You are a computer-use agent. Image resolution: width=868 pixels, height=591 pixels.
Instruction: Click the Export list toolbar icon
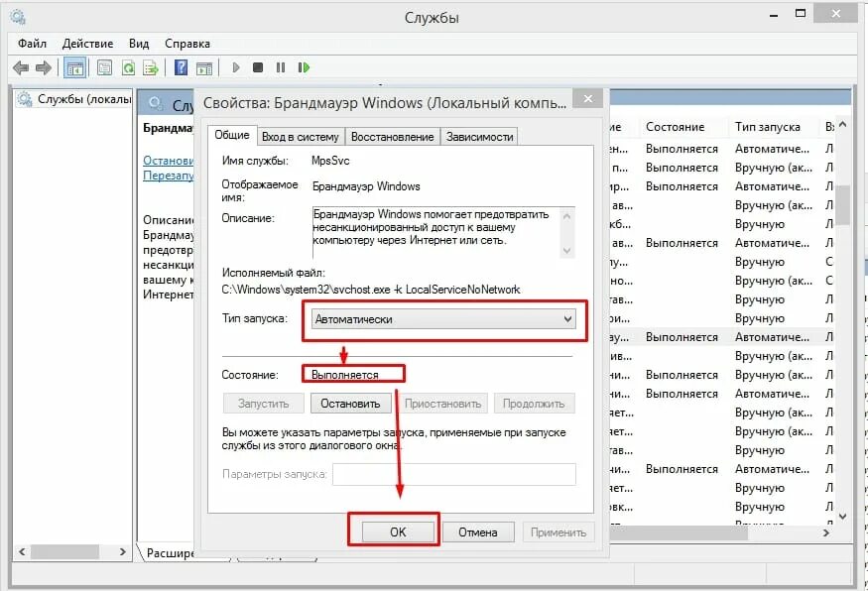pos(151,67)
